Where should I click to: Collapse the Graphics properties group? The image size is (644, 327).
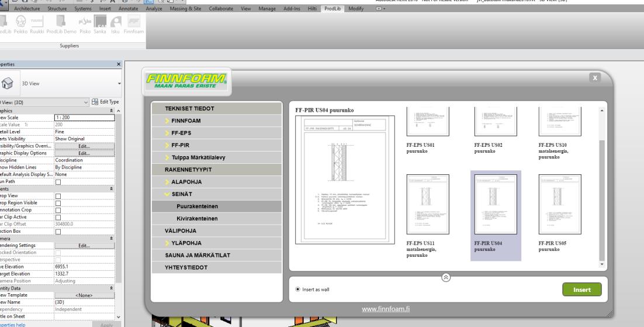point(111,111)
